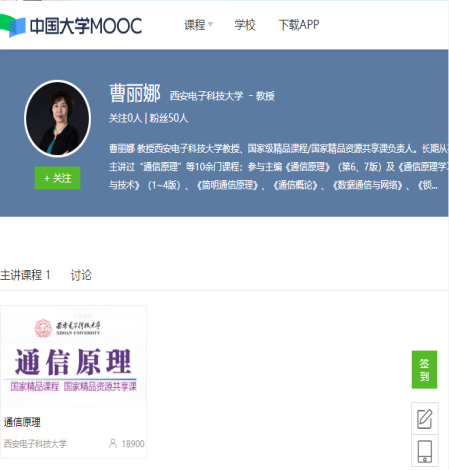Click the enrolled learners person icon
The width and height of the screenshot is (449, 470).
[x=113, y=443]
